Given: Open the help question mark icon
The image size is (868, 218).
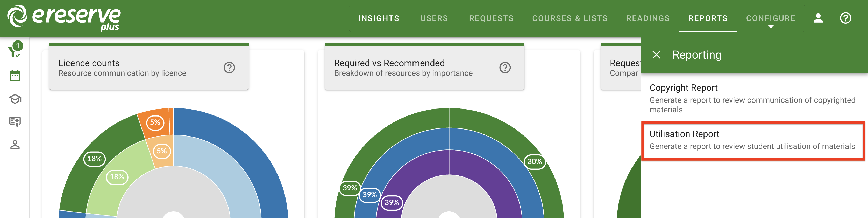Looking at the screenshot, I should [x=845, y=18].
